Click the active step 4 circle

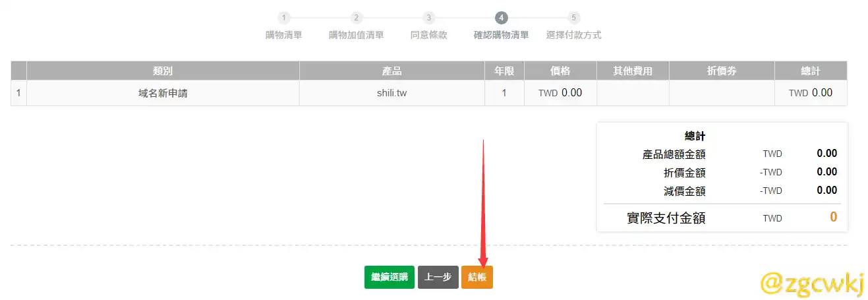click(501, 18)
